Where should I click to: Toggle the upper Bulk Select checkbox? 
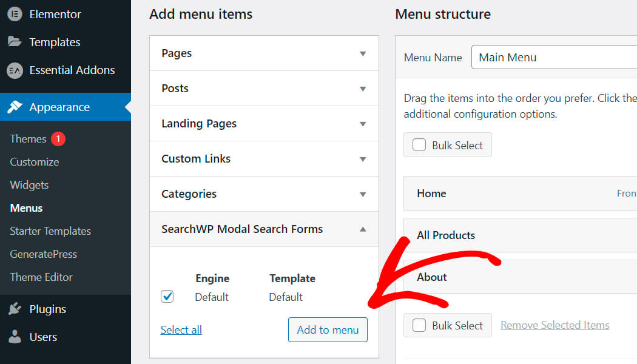click(419, 145)
